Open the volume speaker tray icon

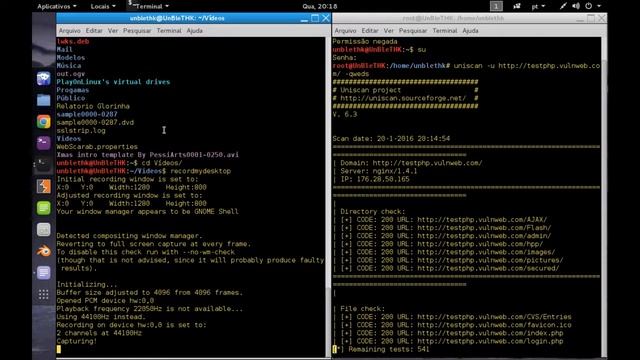[576, 6]
